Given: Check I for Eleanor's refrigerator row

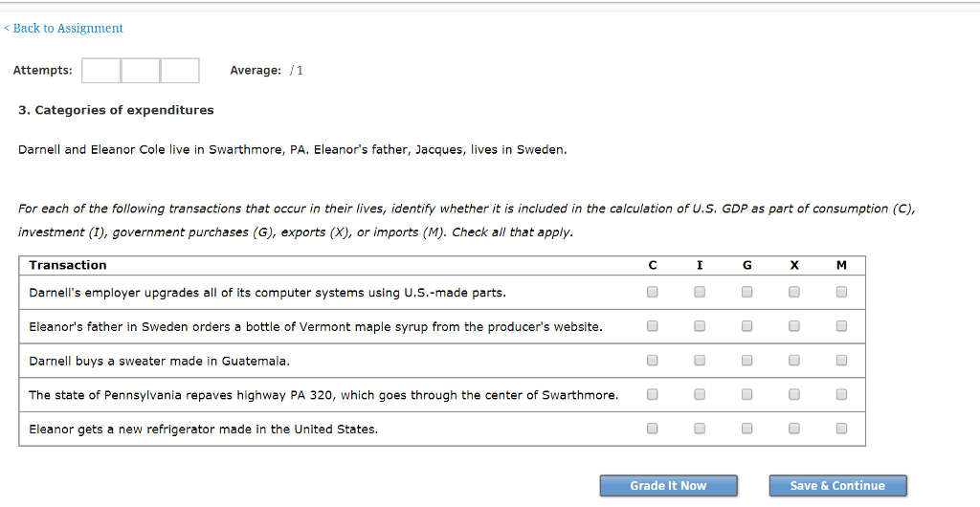Looking at the screenshot, I should (700, 429).
